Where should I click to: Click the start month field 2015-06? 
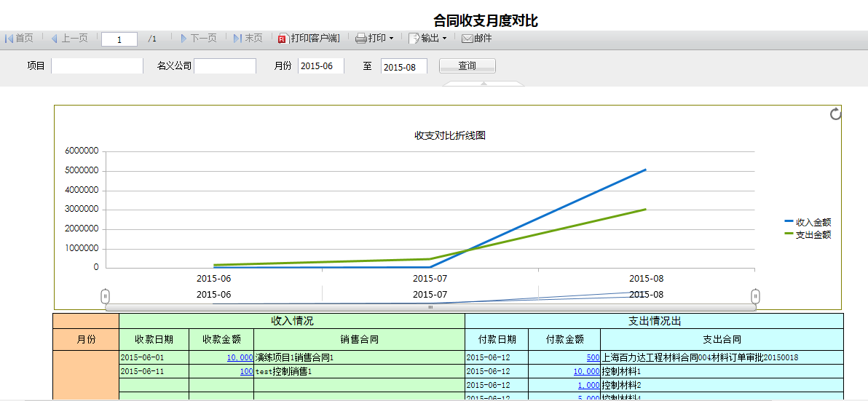coord(321,65)
